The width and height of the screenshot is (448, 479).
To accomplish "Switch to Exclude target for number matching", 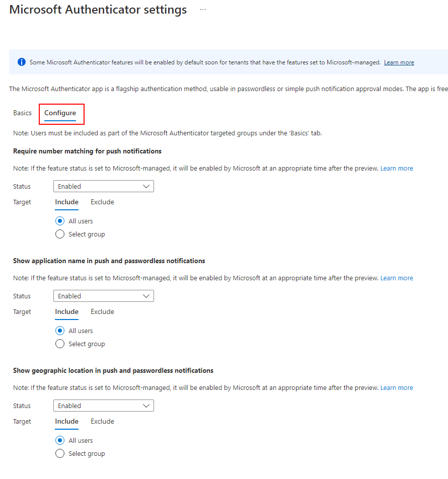I will (x=102, y=202).
